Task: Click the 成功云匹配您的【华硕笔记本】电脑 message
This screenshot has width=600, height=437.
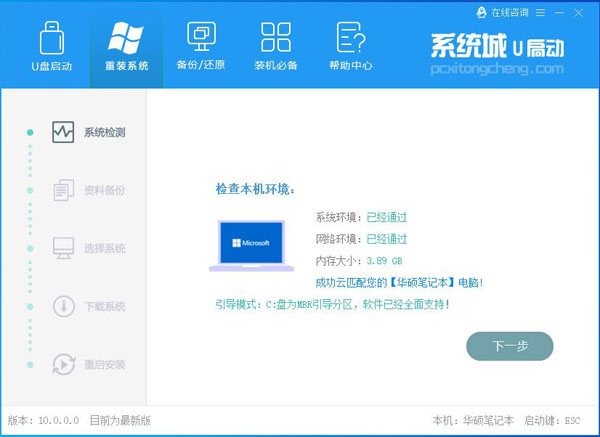Action: tap(399, 283)
